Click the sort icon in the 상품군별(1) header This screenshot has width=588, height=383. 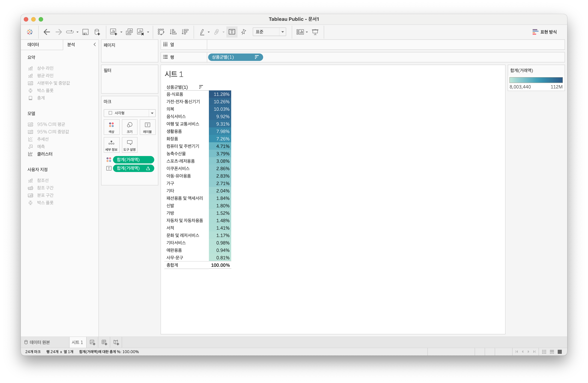coord(201,87)
